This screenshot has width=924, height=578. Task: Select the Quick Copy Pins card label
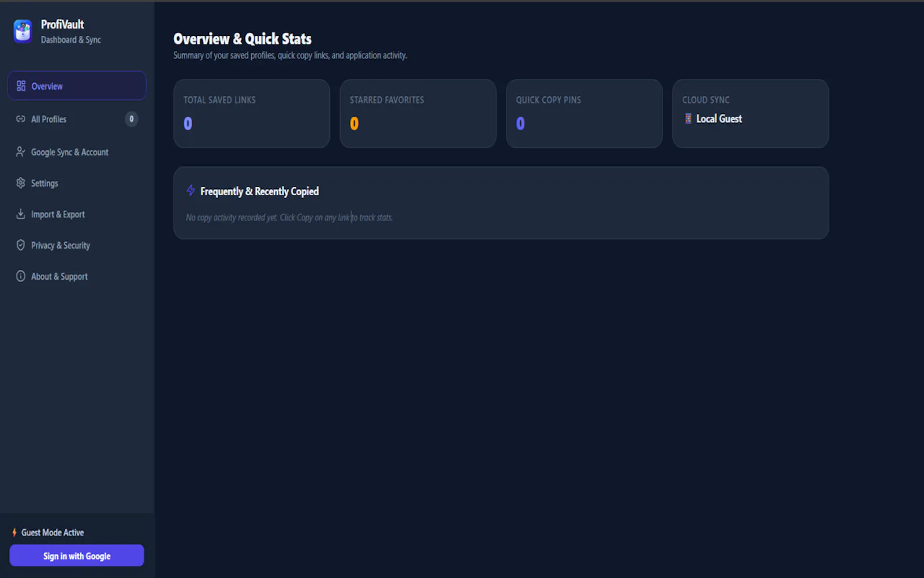tap(549, 100)
